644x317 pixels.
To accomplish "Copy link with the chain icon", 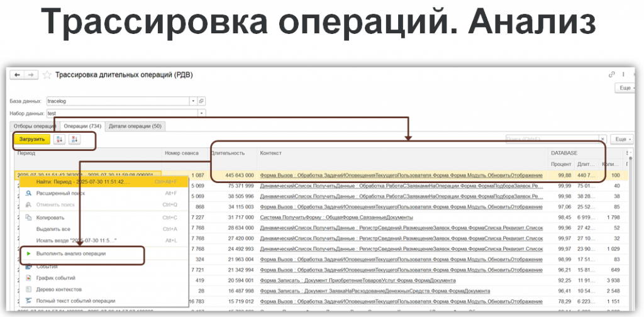I will pyautogui.click(x=612, y=74).
